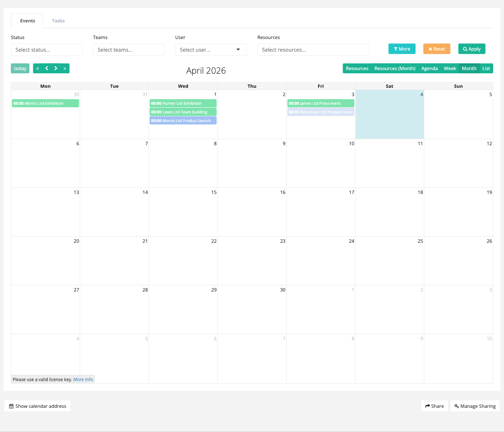504x432 pixels.
Task: Open the Select resources field
Action: click(x=313, y=50)
